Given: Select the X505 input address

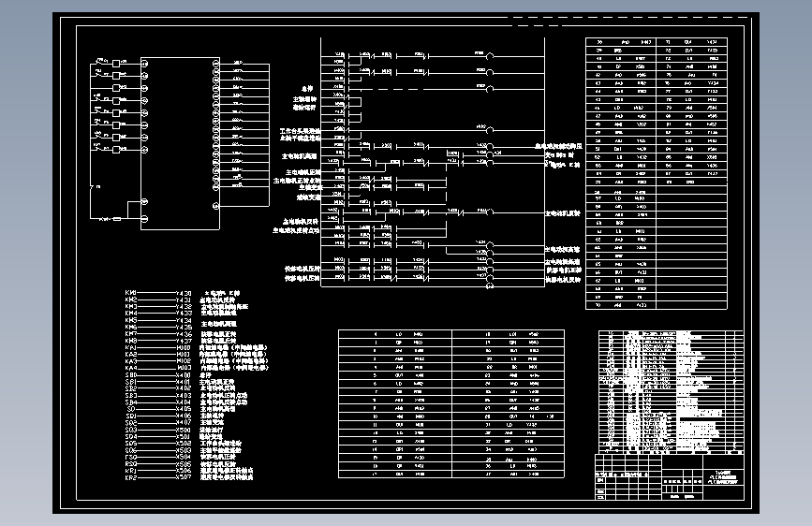Looking at the screenshot, I should coord(184,464).
